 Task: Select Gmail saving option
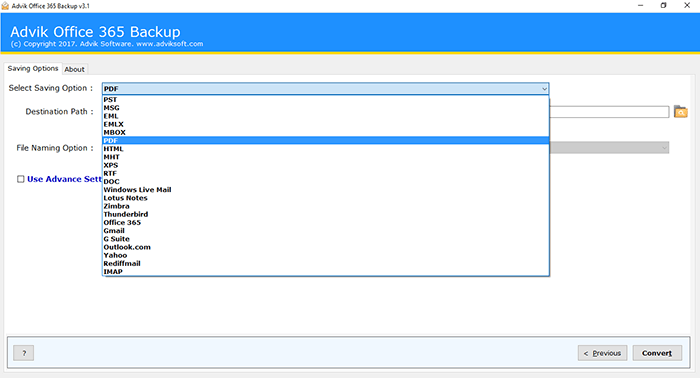pos(325,231)
